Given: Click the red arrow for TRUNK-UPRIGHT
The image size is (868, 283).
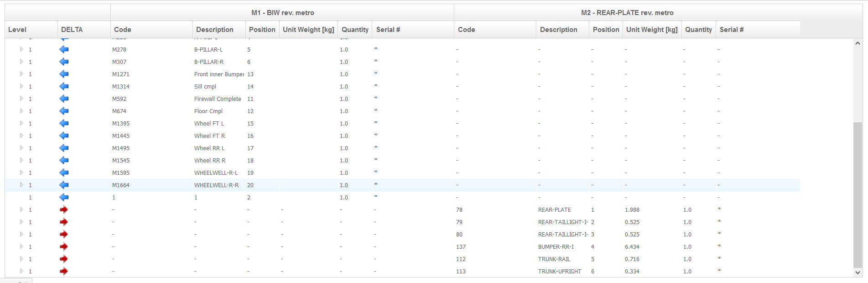Looking at the screenshot, I should (x=64, y=271).
